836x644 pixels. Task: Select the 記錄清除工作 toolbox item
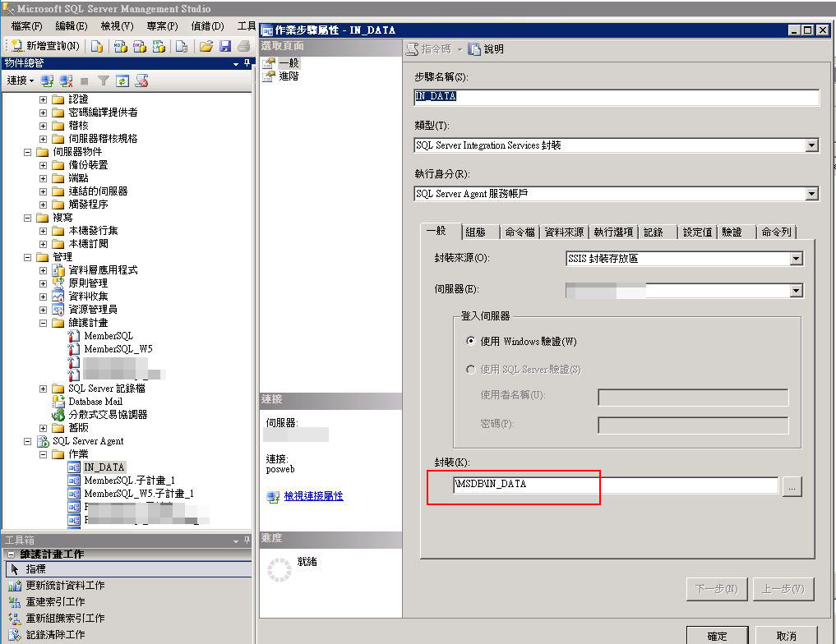(x=55, y=635)
